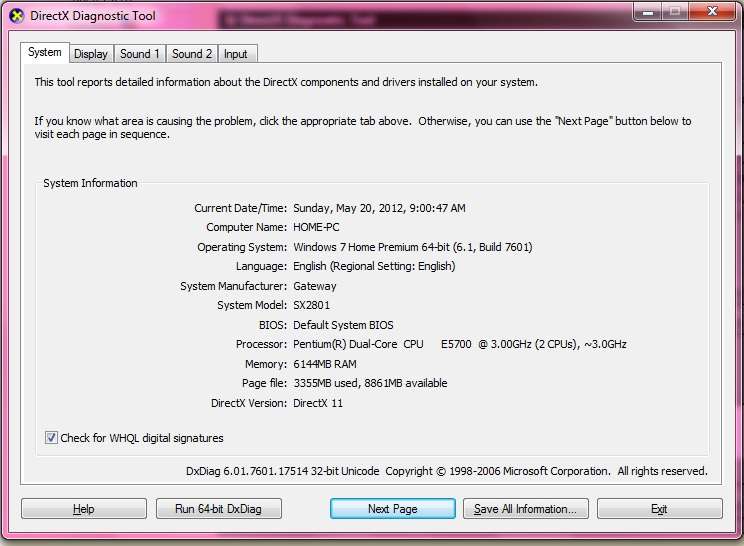Click the page file 3355MB used value

tap(370, 383)
